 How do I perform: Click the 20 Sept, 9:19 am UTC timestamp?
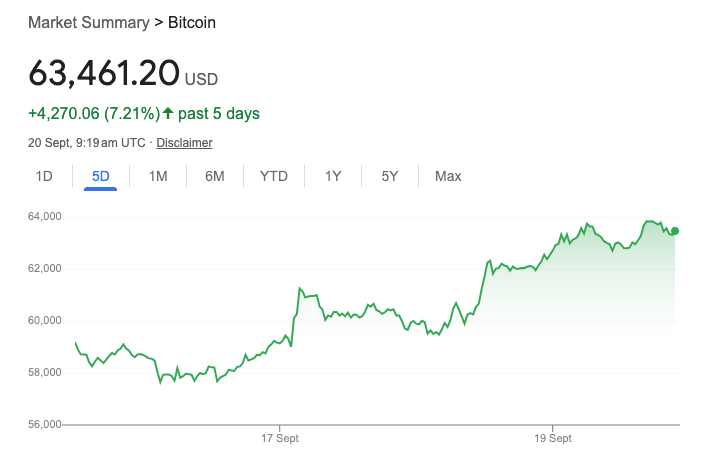tap(87, 143)
